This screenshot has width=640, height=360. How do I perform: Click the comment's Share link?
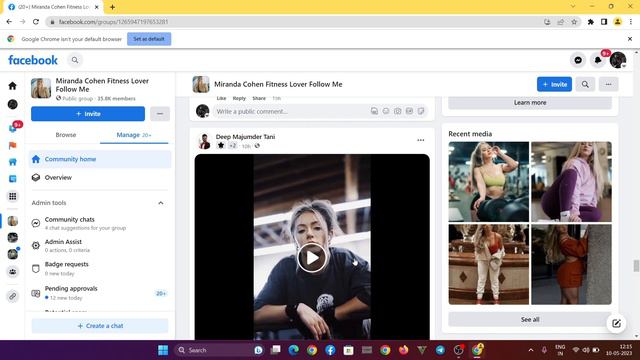pyautogui.click(x=259, y=98)
